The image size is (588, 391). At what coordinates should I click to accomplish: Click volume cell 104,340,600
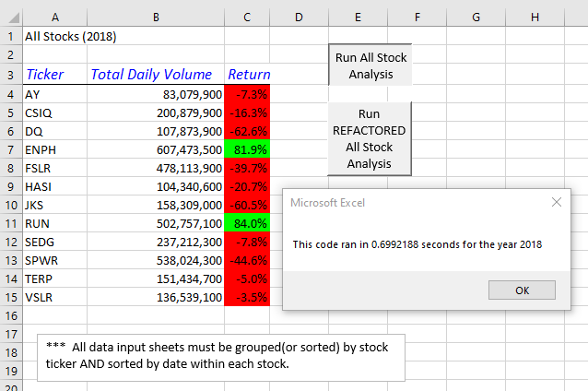[x=156, y=186]
